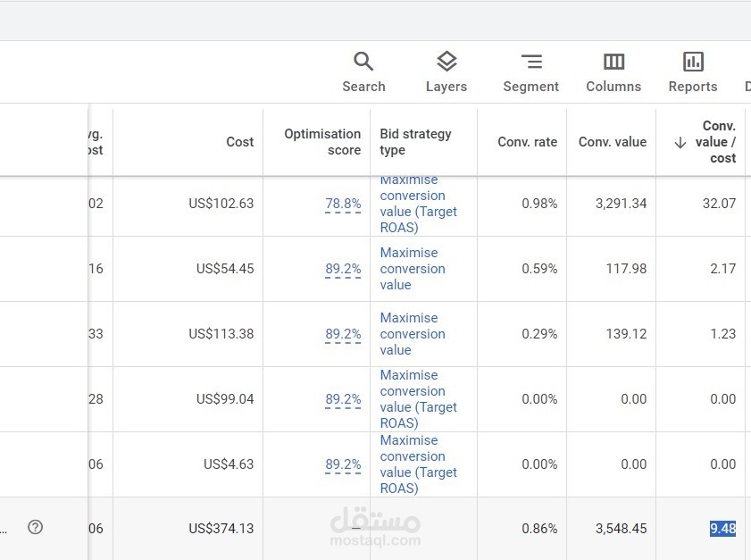
Task: Sort by Cost column header
Action: pos(240,142)
